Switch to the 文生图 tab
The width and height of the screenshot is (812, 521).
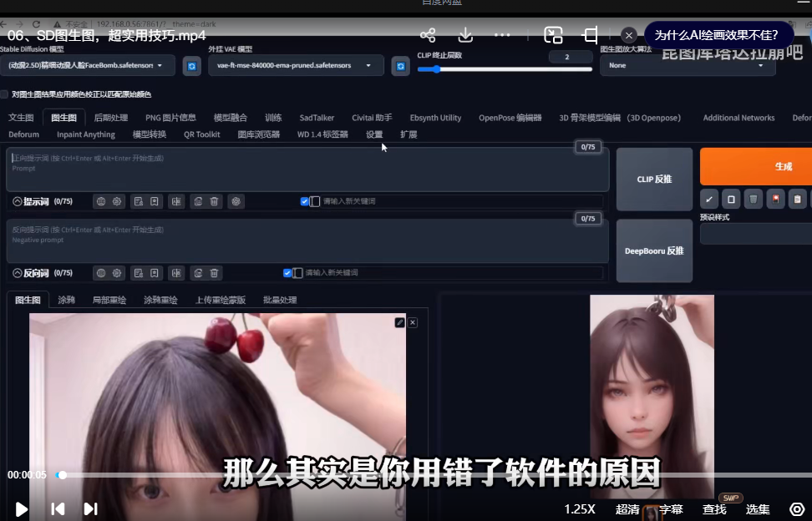click(21, 118)
